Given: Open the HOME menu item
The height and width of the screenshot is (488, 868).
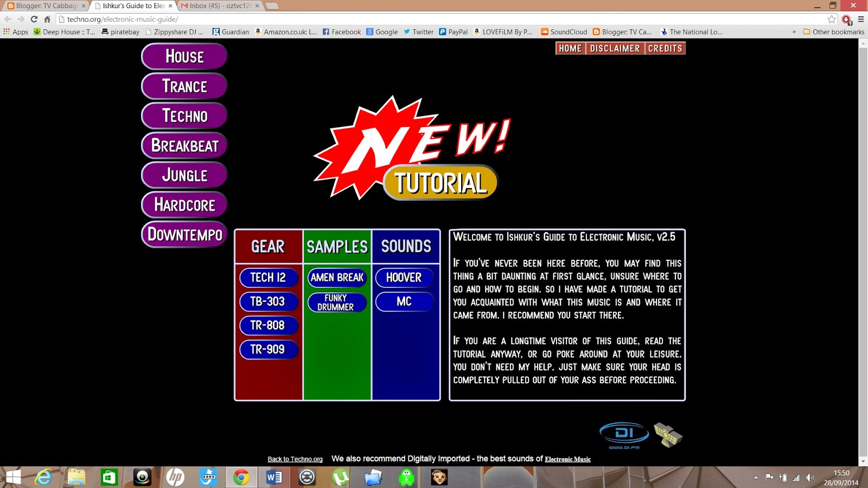Looking at the screenshot, I should tap(570, 48).
